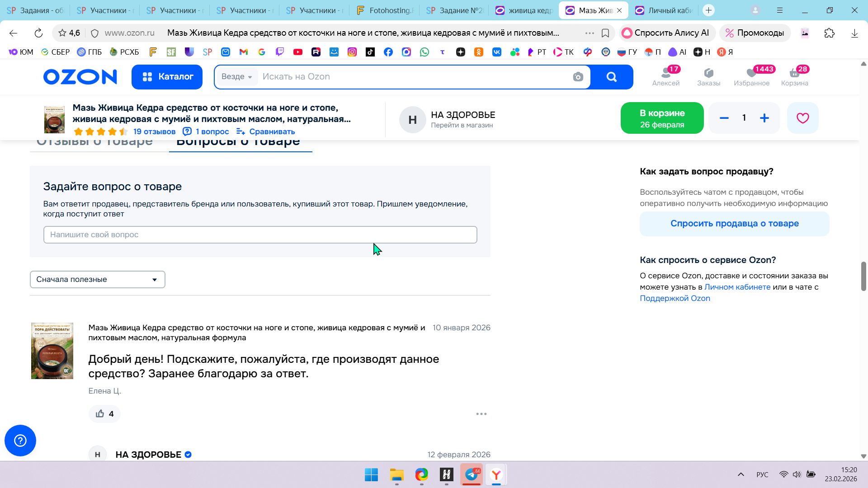Image resolution: width=868 pixels, height=488 pixels.
Task: Decrease quantity with minus button
Action: pos(724,118)
